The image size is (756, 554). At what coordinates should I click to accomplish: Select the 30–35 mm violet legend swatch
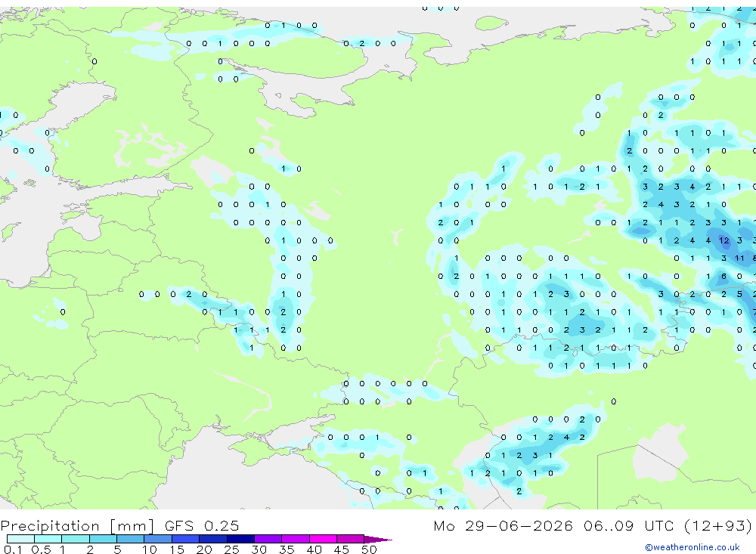tap(268, 539)
